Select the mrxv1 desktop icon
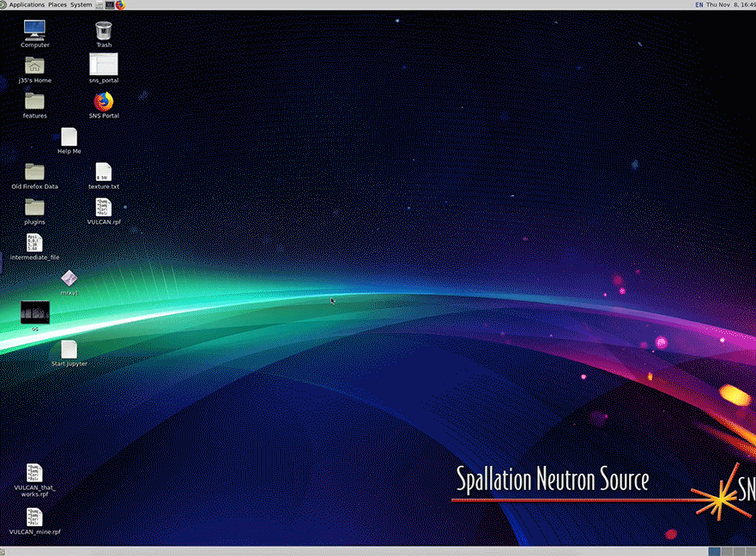This screenshot has width=756, height=556. 70,279
